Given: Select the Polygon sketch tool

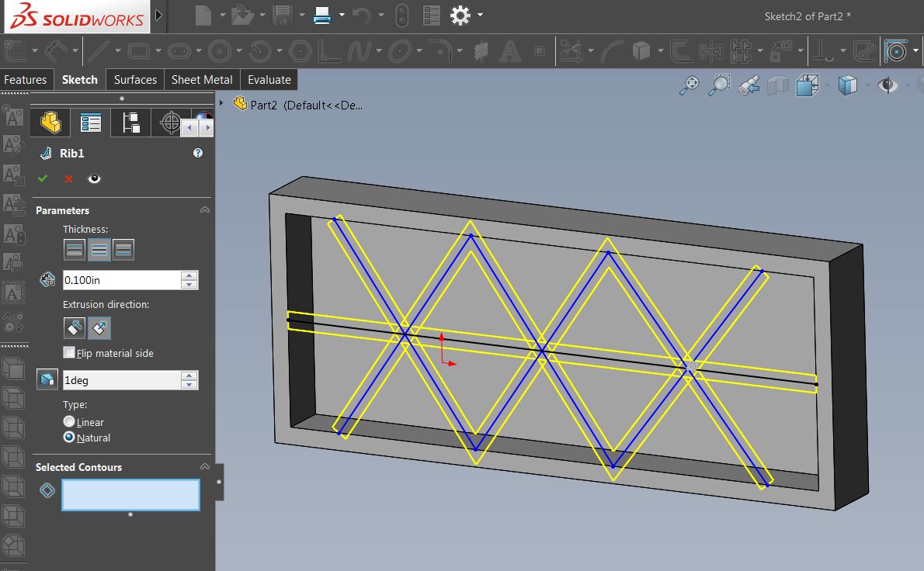Looking at the screenshot, I should click(x=301, y=51).
